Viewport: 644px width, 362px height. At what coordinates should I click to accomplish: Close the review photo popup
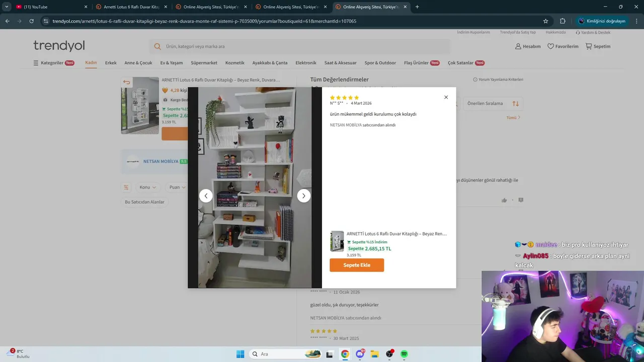pos(446,97)
